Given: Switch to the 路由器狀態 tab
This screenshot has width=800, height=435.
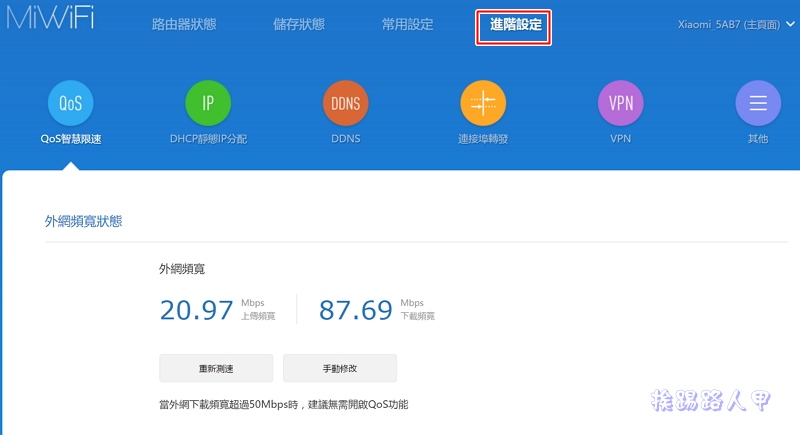Looking at the screenshot, I should click(x=184, y=24).
